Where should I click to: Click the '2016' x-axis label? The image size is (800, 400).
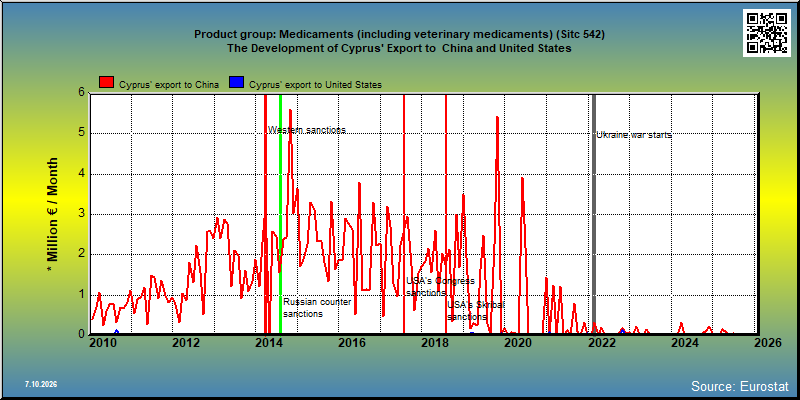click(x=352, y=343)
